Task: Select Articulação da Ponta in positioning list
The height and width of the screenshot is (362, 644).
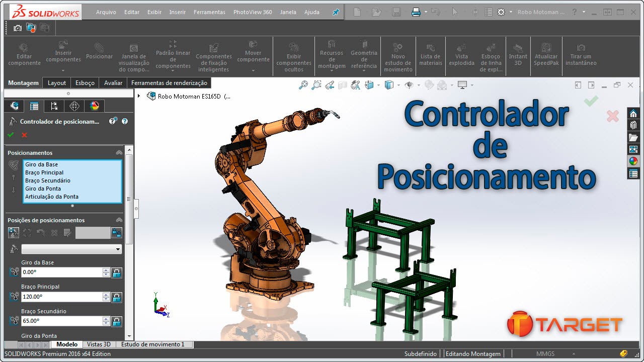Action: (x=52, y=197)
